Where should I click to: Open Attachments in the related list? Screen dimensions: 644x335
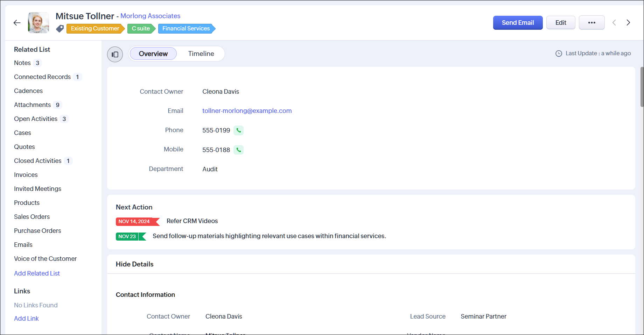33,105
